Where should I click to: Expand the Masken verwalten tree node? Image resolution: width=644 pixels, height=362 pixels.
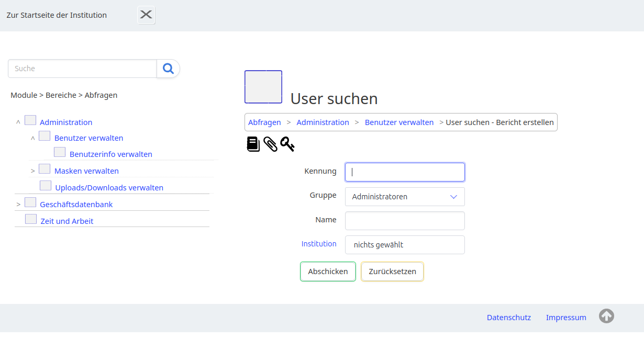[x=33, y=171]
